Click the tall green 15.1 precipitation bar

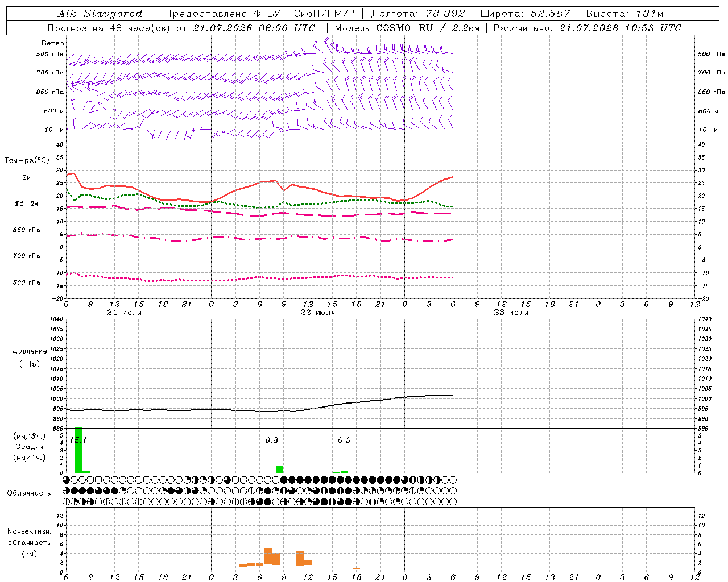(x=78, y=450)
